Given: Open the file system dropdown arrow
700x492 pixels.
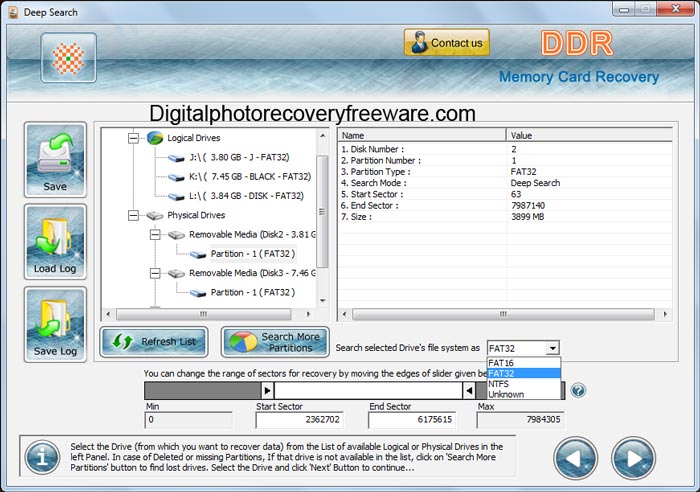Looking at the screenshot, I should 552,348.
